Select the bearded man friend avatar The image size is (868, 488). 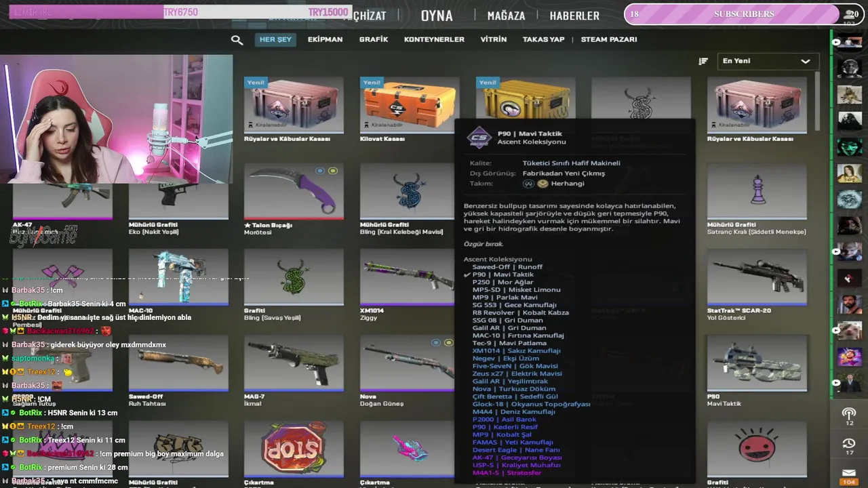[849, 304]
